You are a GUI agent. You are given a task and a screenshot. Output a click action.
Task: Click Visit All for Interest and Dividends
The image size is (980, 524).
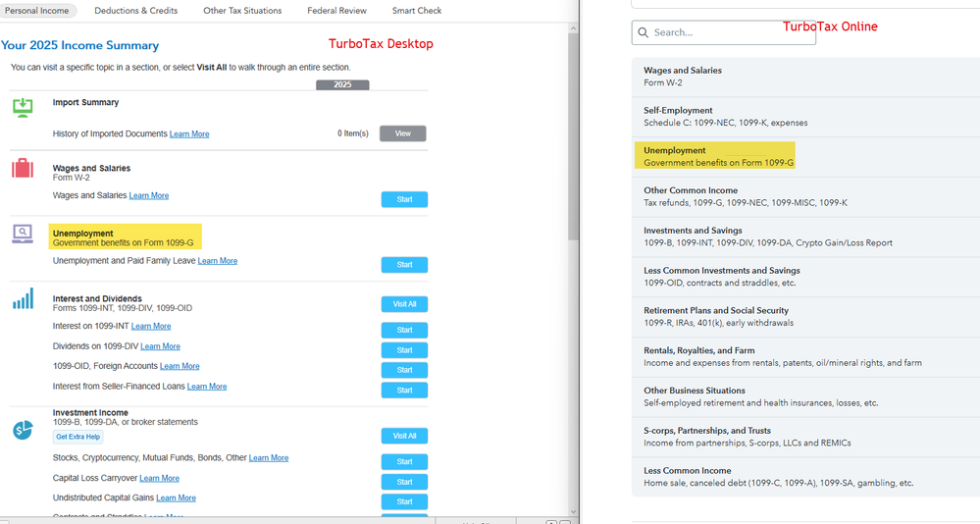click(404, 304)
